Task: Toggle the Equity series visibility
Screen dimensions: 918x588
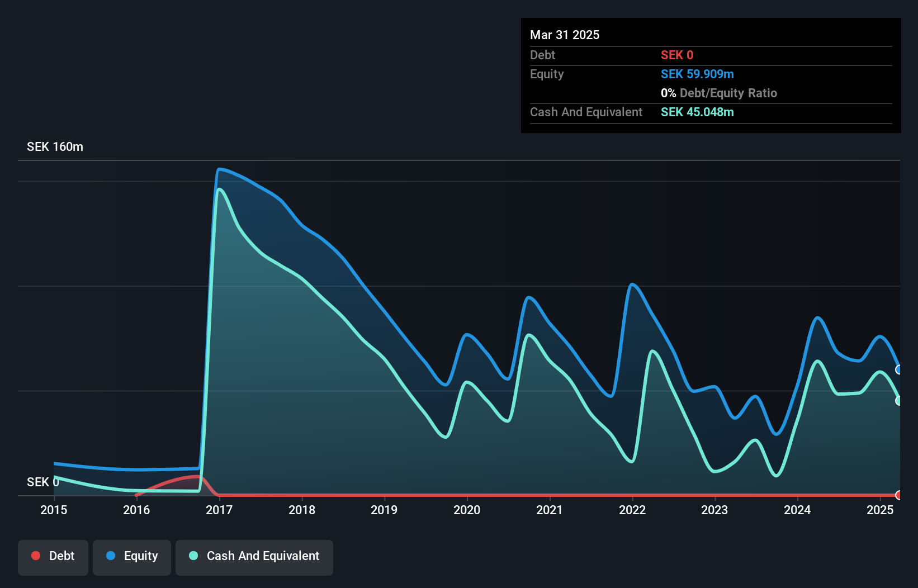Action: point(131,556)
